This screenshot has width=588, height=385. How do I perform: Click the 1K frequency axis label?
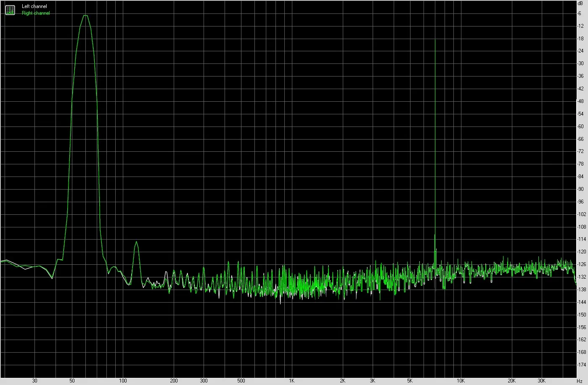pyautogui.click(x=291, y=381)
